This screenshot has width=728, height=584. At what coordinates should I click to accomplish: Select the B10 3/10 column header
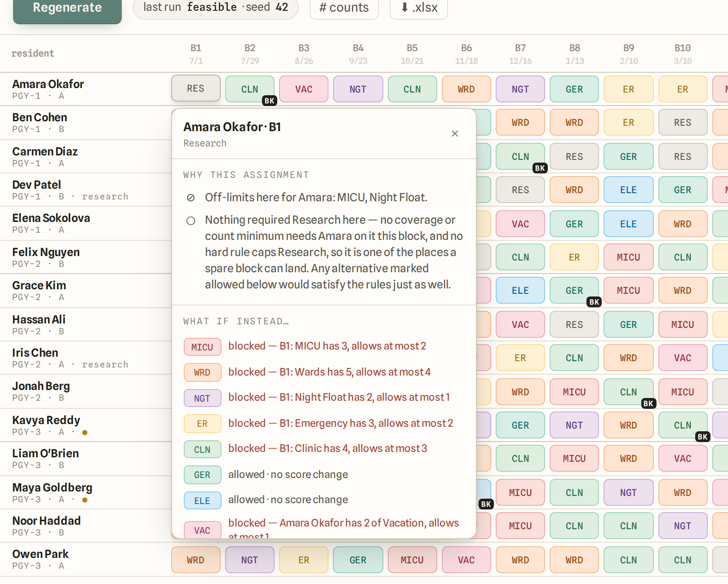coord(683,54)
